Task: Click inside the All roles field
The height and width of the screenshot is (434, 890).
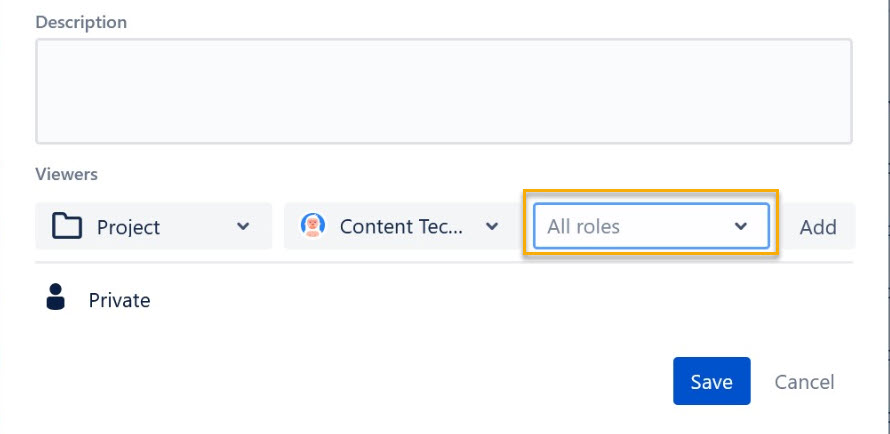Action: click(x=651, y=226)
